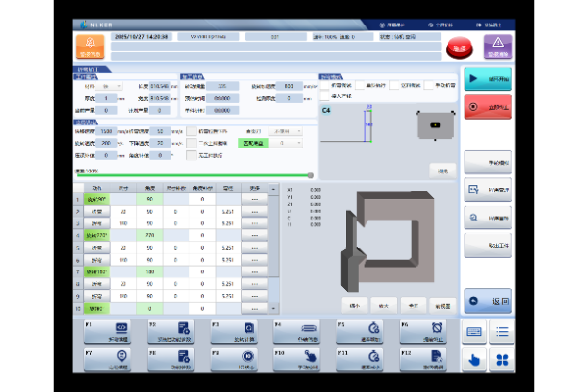Click the purple warning triangle icon
Screen dimensions: 588x392
(x=498, y=44)
